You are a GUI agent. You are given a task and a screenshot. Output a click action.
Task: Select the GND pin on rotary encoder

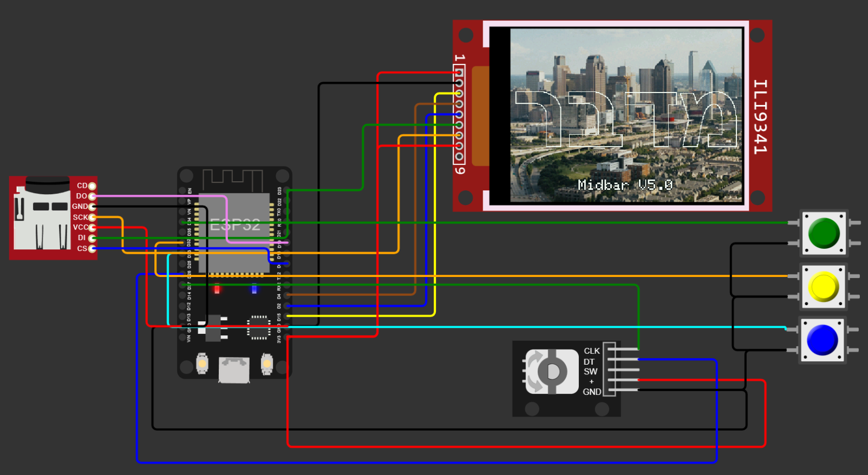(x=623, y=391)
